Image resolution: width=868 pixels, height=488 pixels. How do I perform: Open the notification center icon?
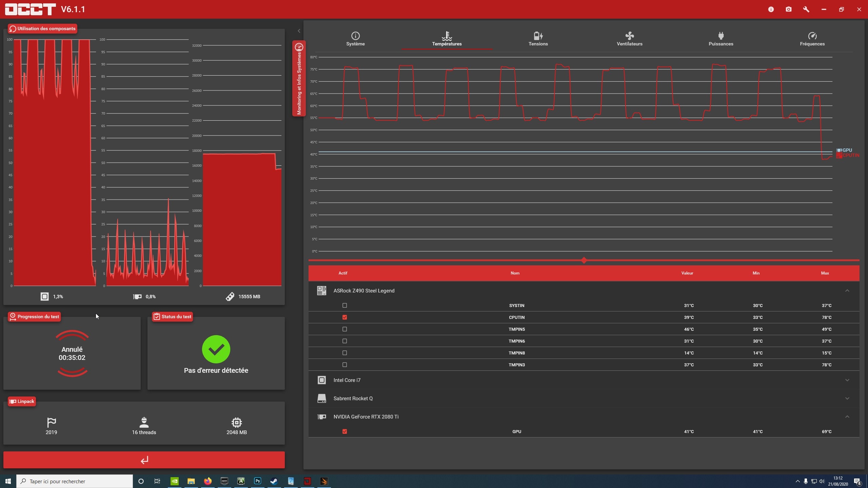click(x=857, y=481)
